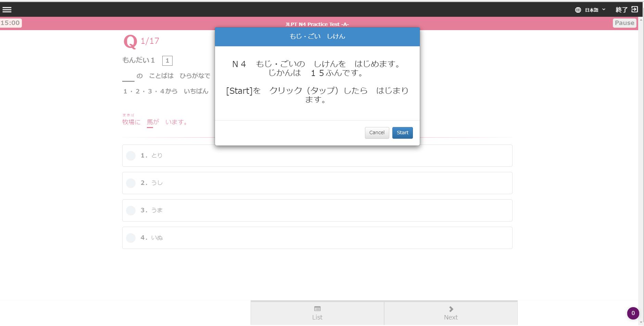Click the purple 0 counter badge
The image size is (644, 326).
point(633,313)
